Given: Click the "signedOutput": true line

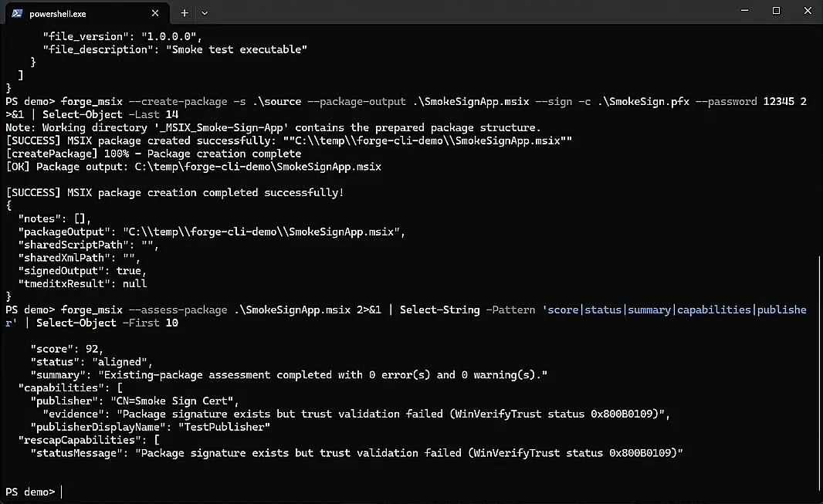Looking at the screenshot, I should [x=83, y=271].
